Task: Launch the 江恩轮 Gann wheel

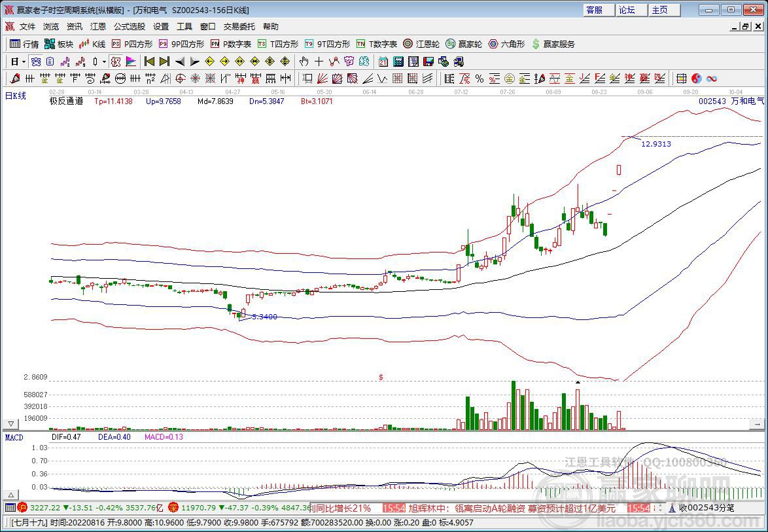Action: (421, 44)
